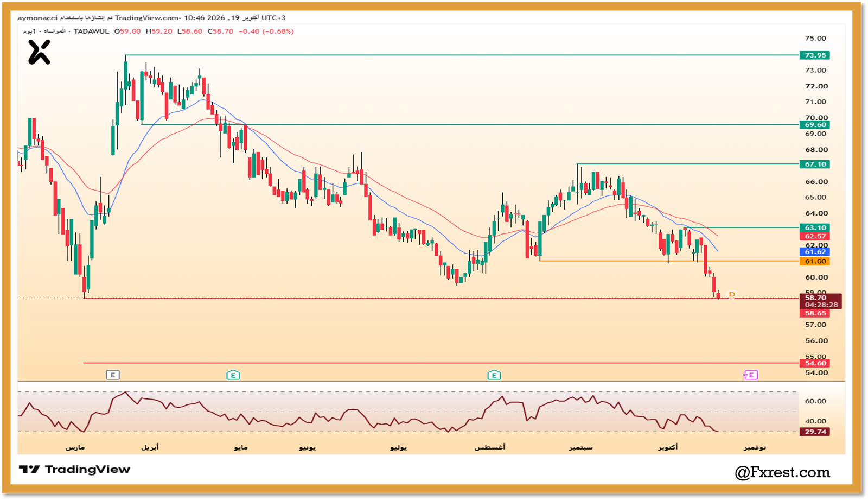868x500 pixels.
Task: Click the high value H59.20
Action: point(159,31)
